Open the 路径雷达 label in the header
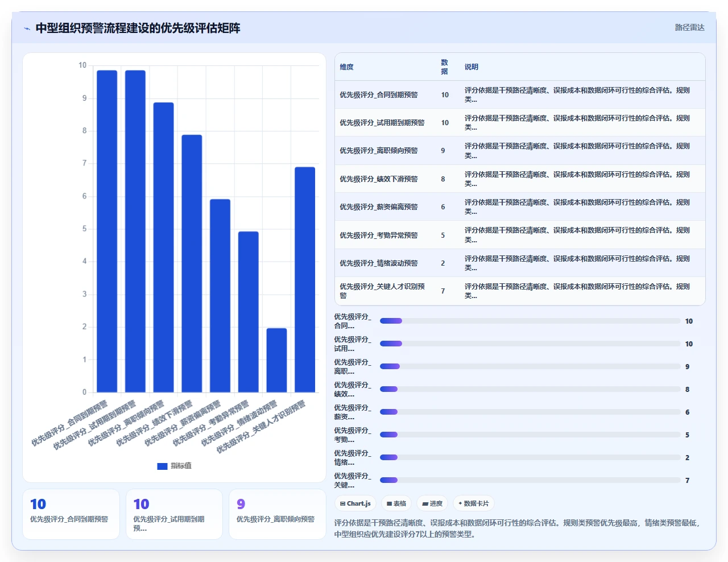This screenshot has width=728, height=562. (689, 27)
